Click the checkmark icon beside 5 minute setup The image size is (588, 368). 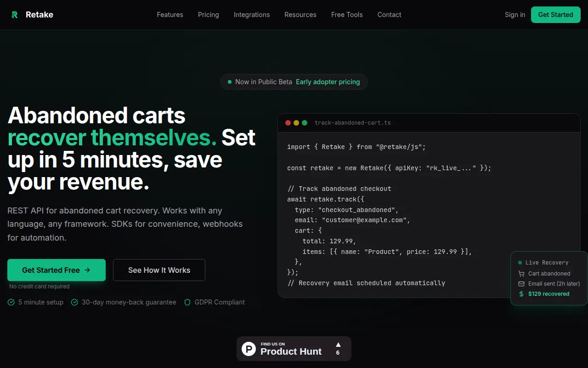point(11,302)
